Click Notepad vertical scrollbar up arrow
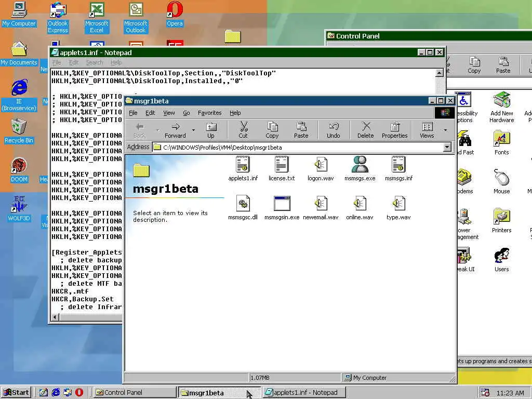 pos(439,73)
